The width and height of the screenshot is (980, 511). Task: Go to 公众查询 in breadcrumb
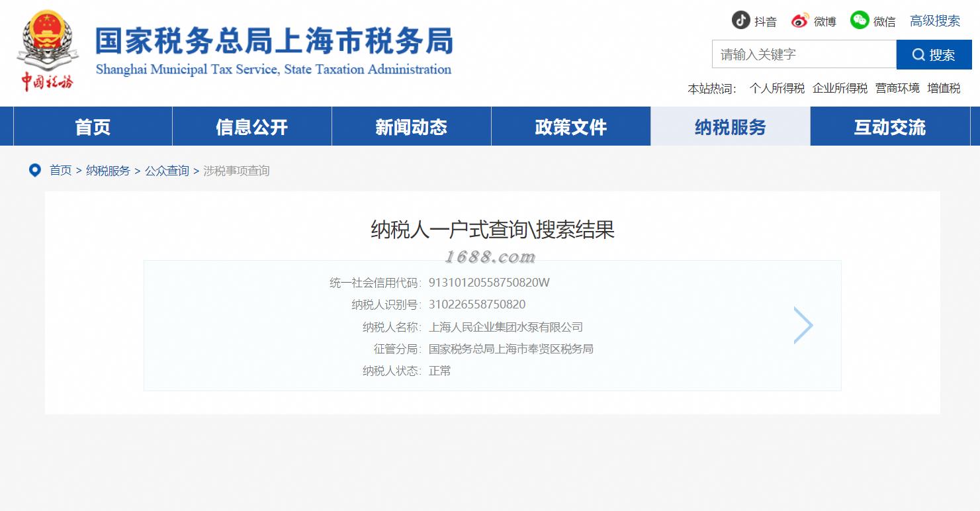(x=167, y=171)
